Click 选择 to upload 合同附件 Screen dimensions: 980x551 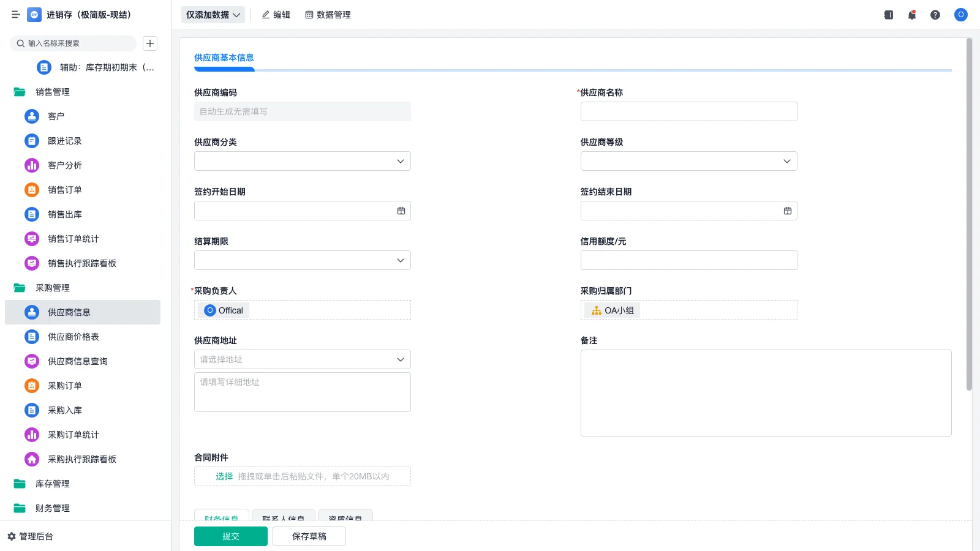pos(224,476)
